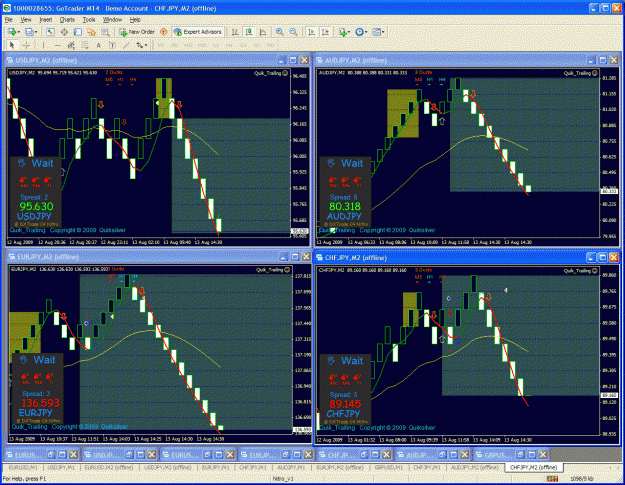This screenshot has height=485, width=625.
Task: Open the View menu
Action: (26, 20)
